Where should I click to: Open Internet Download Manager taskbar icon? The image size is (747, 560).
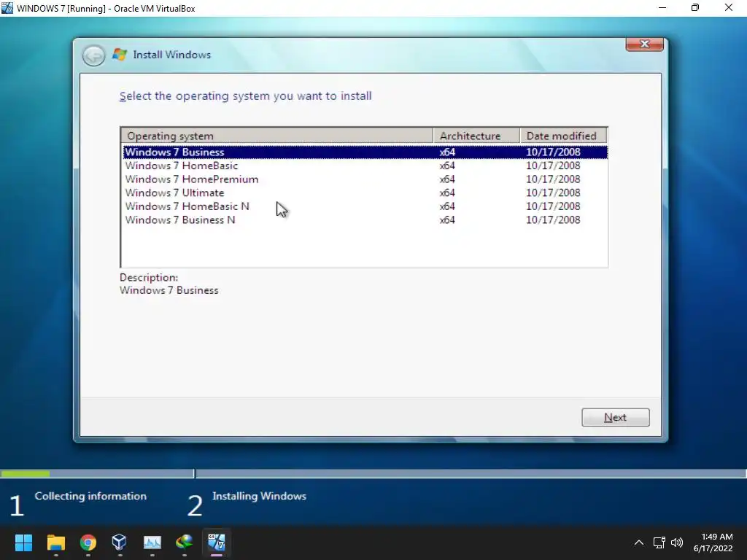click(x=184, y=542)
